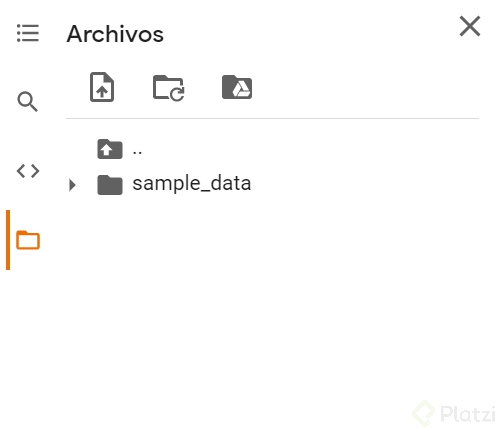The height and width of the screenshot is (432, 500).
Task: Click the divider line under the toolbar icons
Action: point(272,118)
